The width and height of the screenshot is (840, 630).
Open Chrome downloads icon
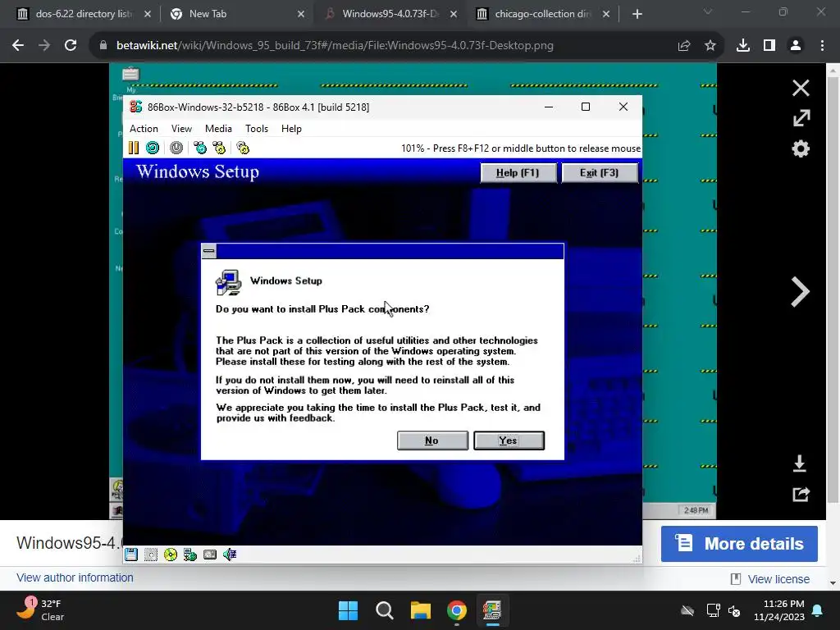[743, 46]
